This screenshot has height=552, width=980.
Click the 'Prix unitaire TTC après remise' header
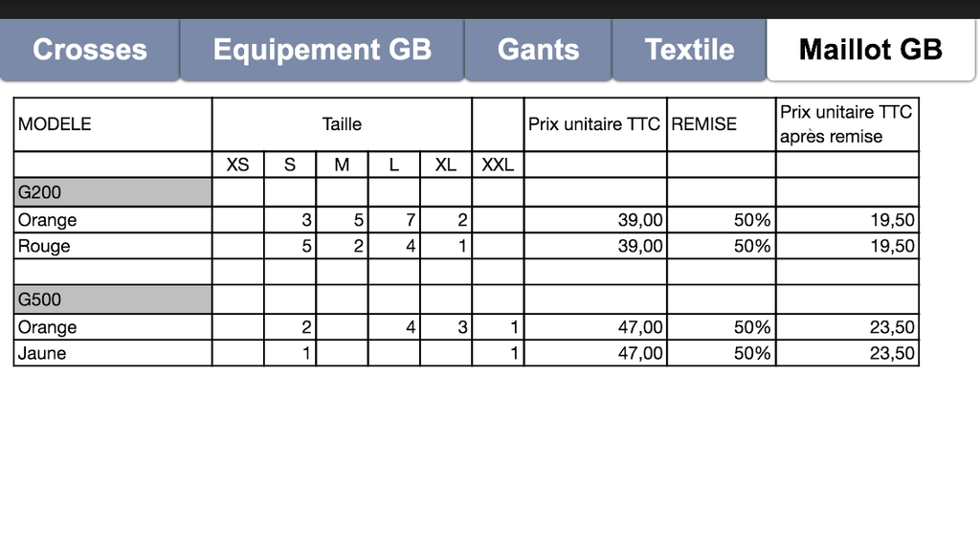[x=847, y=124]
